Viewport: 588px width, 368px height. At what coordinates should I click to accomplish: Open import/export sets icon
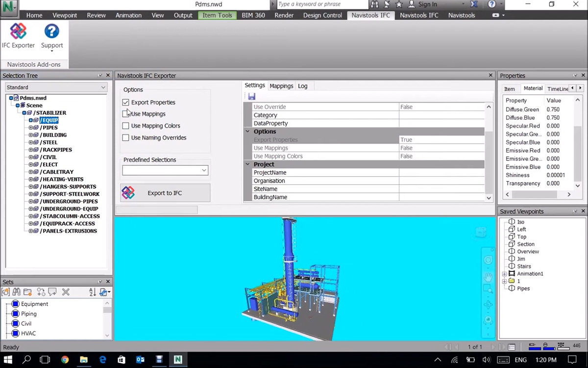click(104, 292)
